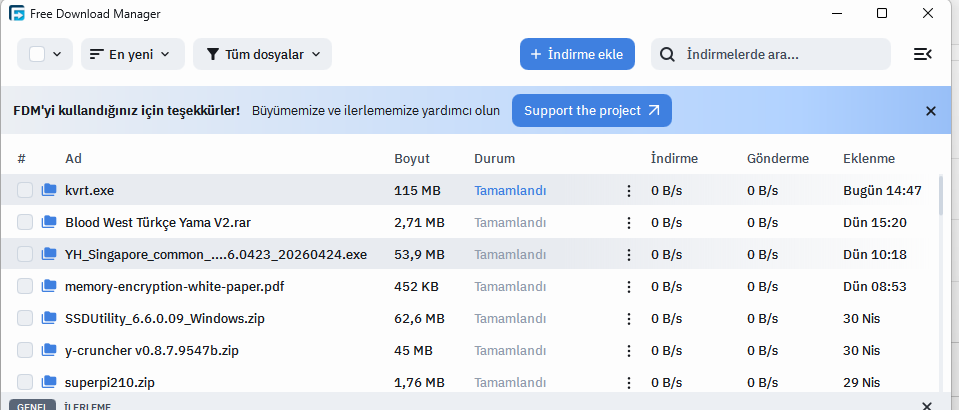Open folder icon for YH_Singapore_common exe download
Screen dimensions: 959x410
(x=49, y=254)
